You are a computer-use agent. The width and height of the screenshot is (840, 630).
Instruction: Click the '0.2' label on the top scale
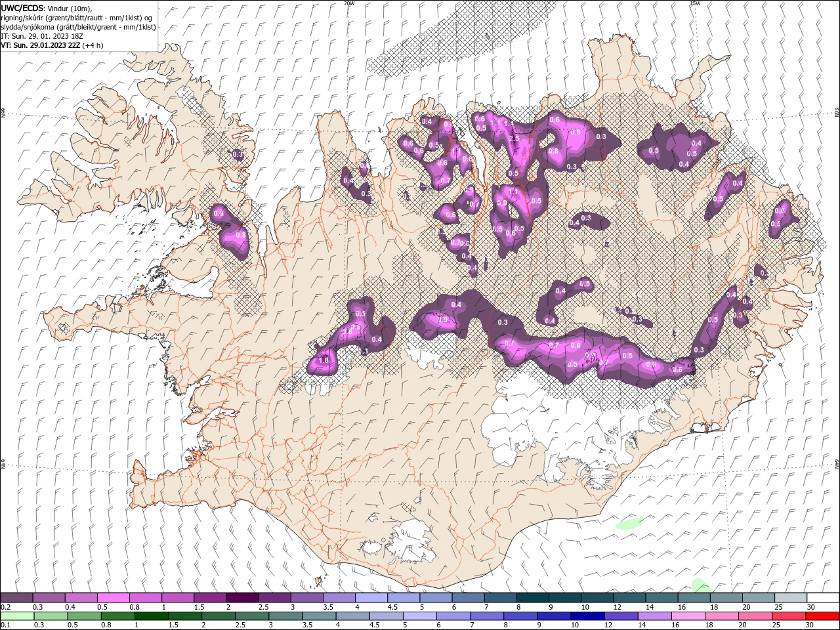click(5, 607)
